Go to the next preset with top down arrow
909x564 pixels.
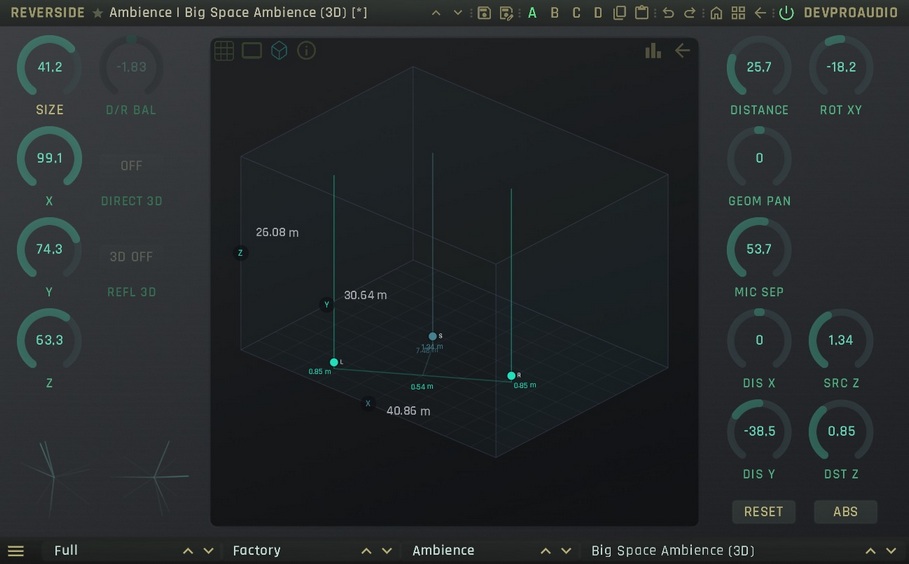pos(457,13)
